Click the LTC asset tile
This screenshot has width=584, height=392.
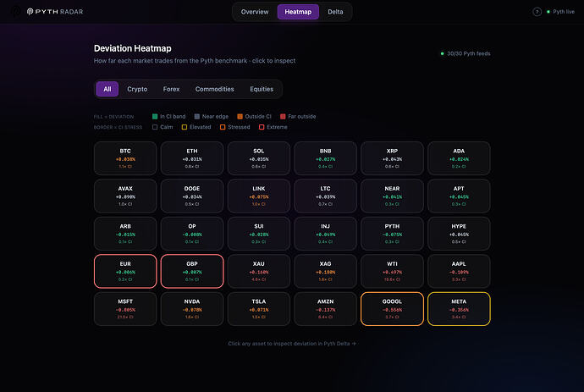click(x=325, y=196)
